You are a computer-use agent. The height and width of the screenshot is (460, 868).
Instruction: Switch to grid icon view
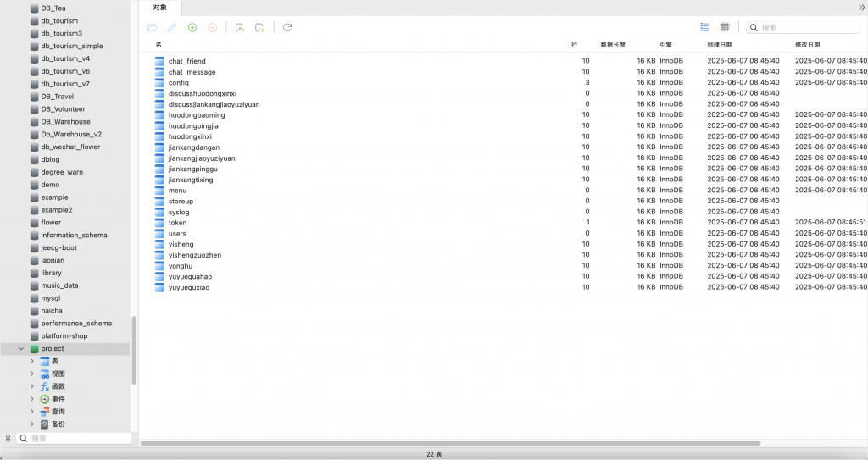point(725,27)
